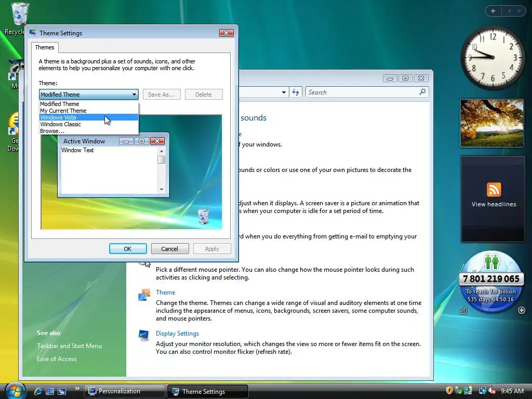Close the Theme Settings dialog
Viewport: 532px width, 399px height.
pos(227,33)
